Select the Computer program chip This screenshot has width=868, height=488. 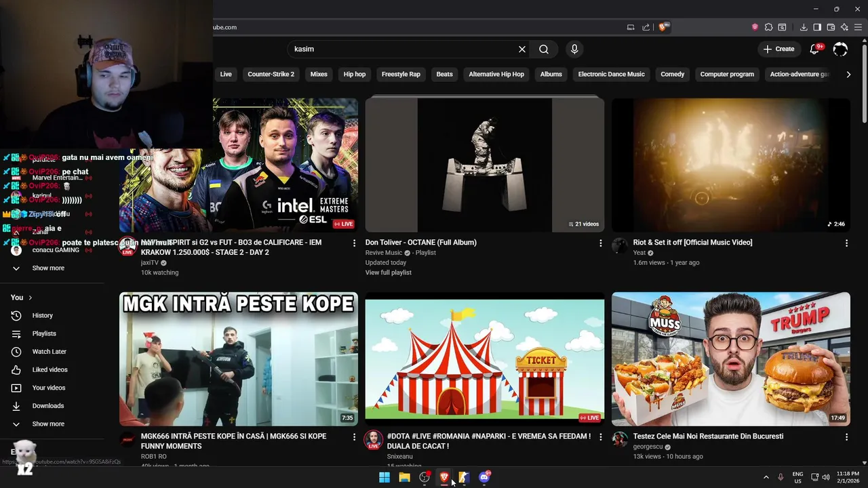click(727, 75)
